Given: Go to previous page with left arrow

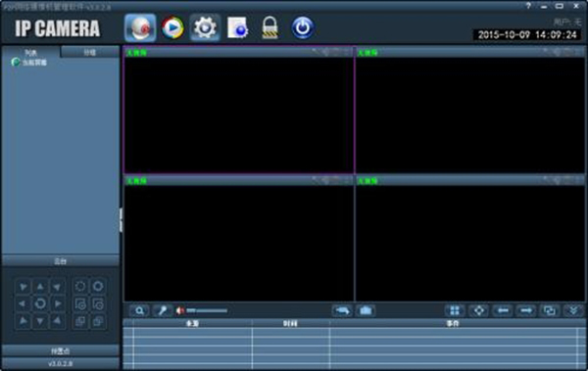Looking at the screenshot, I should coord(503,310).
